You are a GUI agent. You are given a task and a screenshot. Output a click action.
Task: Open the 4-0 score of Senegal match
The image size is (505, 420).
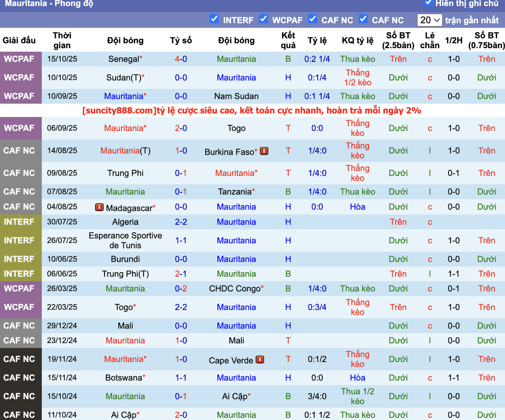181,59
